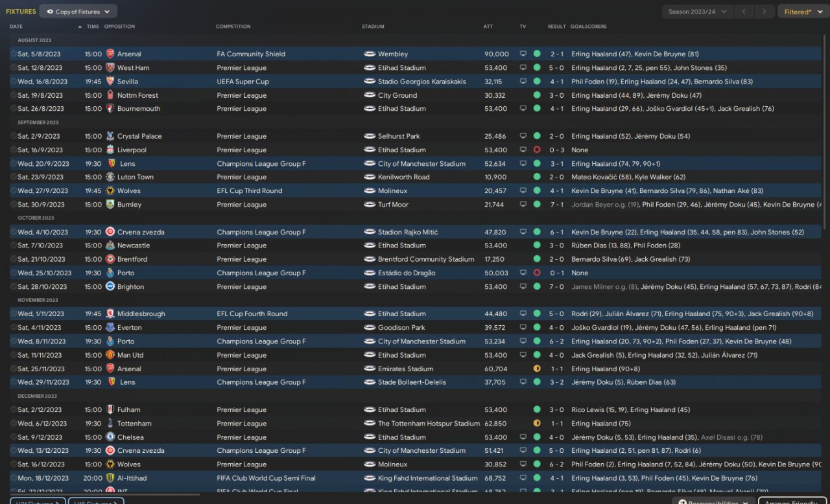Click the stadium icon beside Goodison Park
Viewport: 830px width, 504px height.
370,327
